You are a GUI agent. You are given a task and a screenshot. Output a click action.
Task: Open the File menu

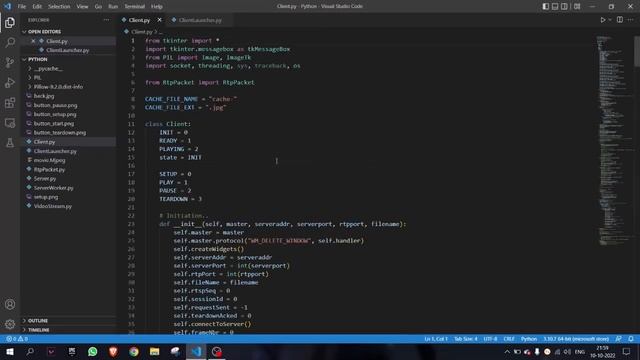tap(22, 7)
